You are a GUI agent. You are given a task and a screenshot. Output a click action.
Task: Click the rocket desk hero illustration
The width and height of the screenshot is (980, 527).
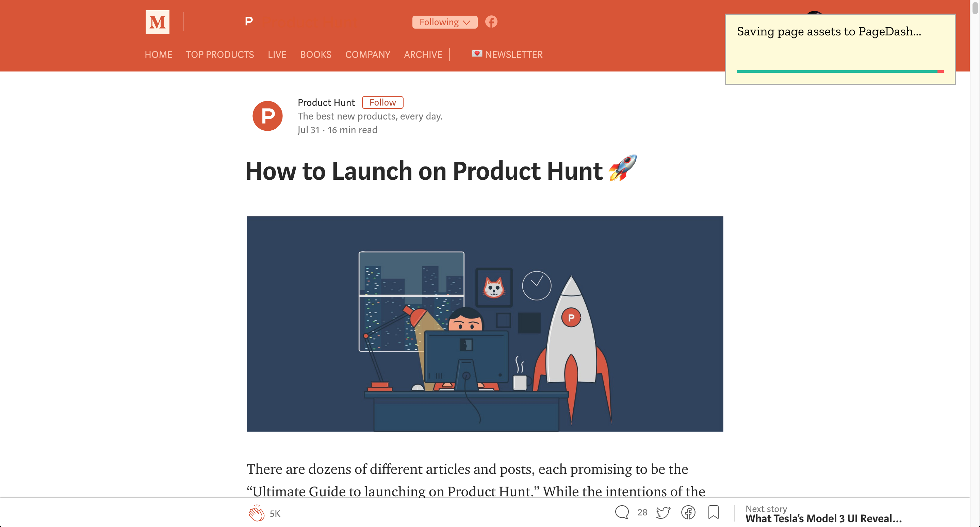[x=485, y=323]
